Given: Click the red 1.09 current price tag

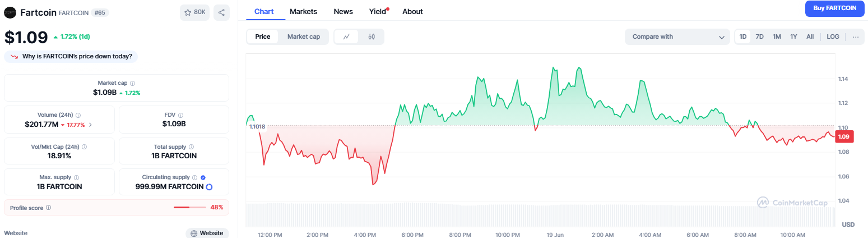Looking at the screenshot, I should coord(844,136).
